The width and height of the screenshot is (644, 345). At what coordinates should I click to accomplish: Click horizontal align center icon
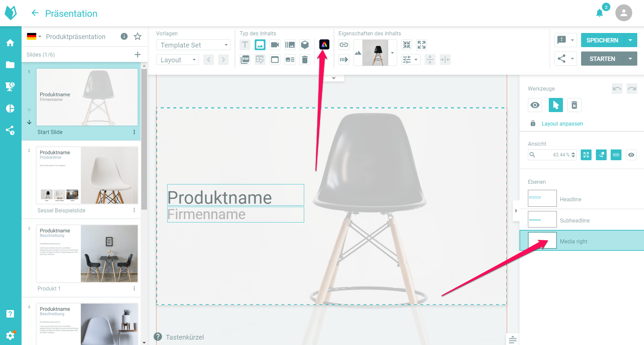[x=445, y=60]
